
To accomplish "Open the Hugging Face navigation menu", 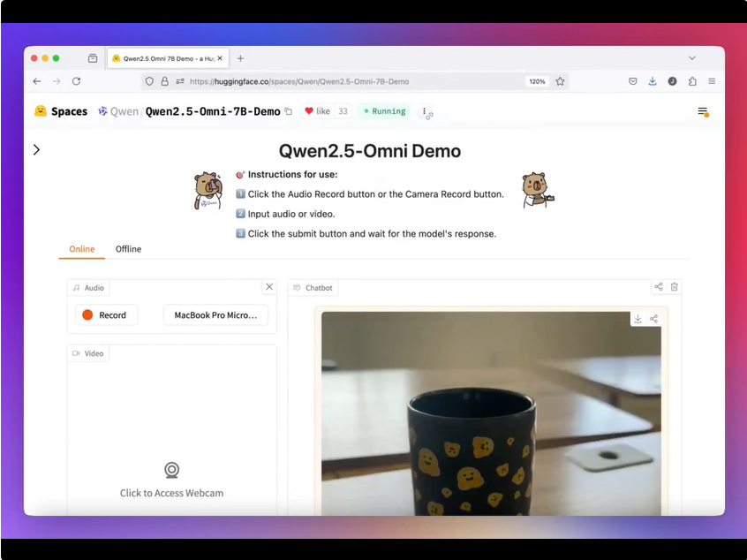I will pyautogui.click(x=703, y=111).
